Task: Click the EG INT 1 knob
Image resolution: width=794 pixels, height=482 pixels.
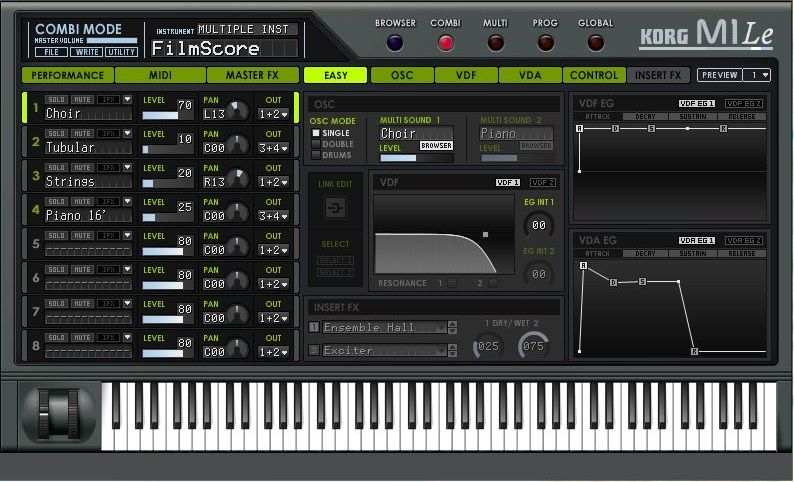Action: coord(538,225)
